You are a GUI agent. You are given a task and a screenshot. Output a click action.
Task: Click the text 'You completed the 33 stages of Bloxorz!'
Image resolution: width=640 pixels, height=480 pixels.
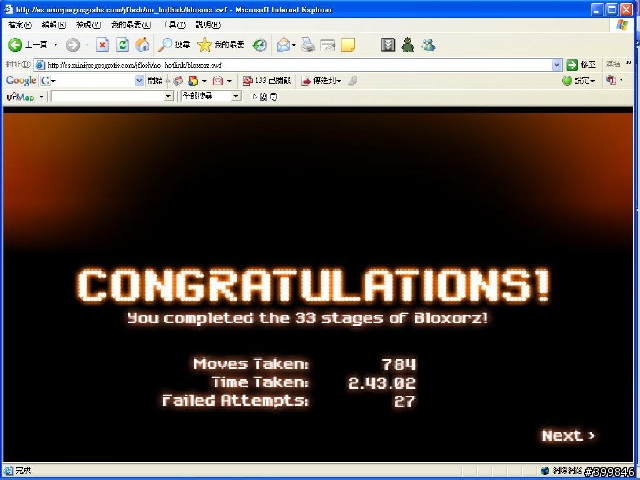pyautogui.click(x=307, y=318)
